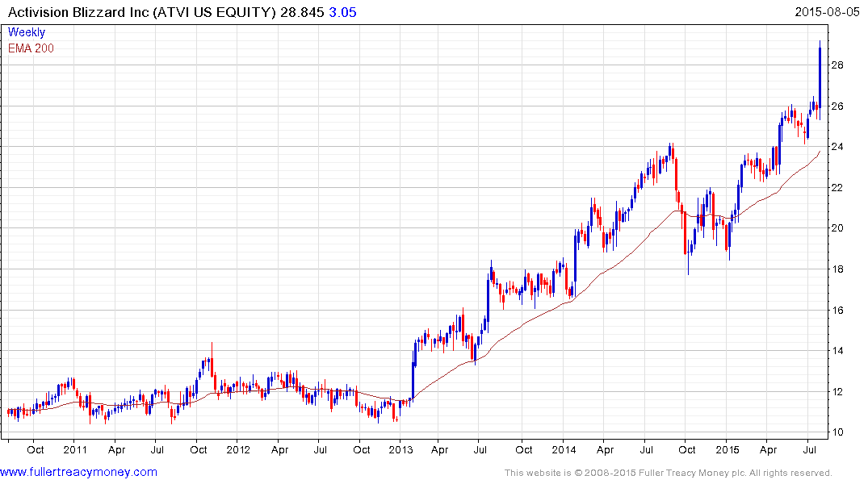Image resolution: width=868 pixels, height=484 pixels.
Task: Click the final 'Jul' x-axis label after 2015
Action: point(809,449)
